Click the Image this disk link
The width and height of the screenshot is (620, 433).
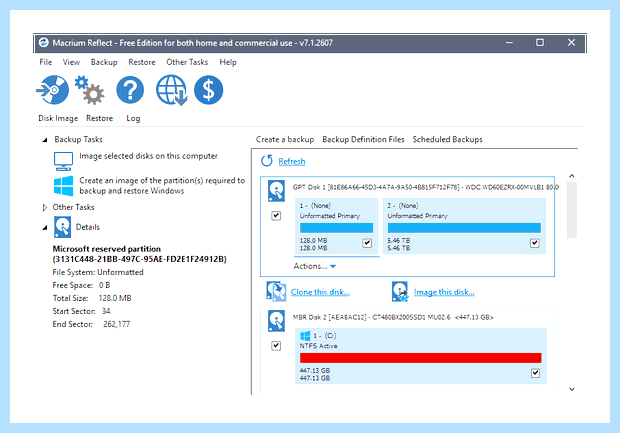(444, 292)
